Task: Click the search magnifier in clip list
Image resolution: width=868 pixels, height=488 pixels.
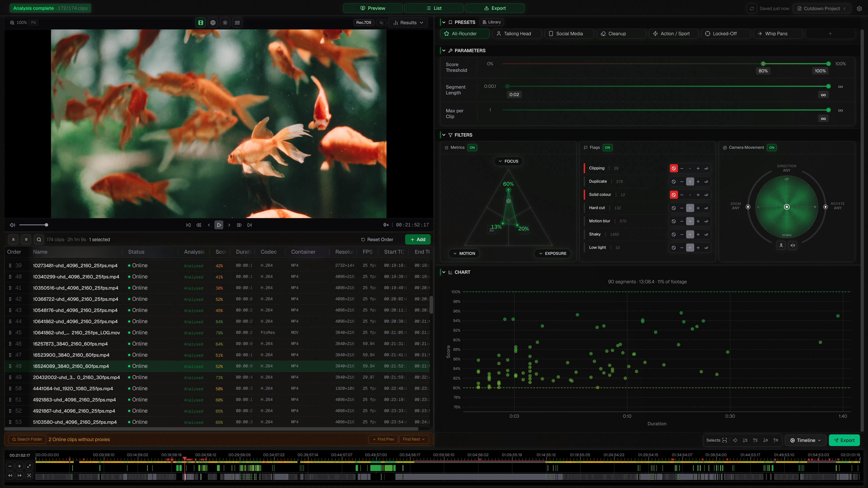Action: [39, 239]
